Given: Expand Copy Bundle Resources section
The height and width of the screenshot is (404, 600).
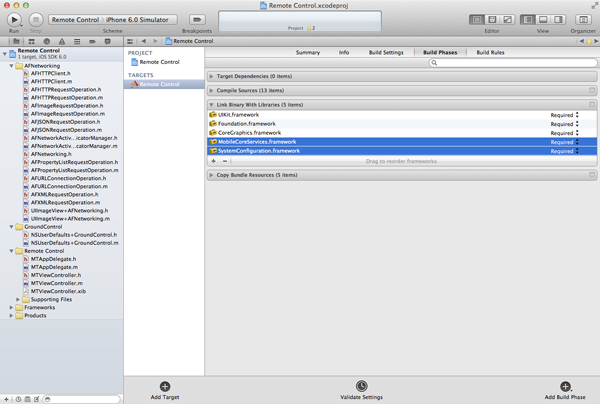Looking at the screenshot, I should (211, 175).
